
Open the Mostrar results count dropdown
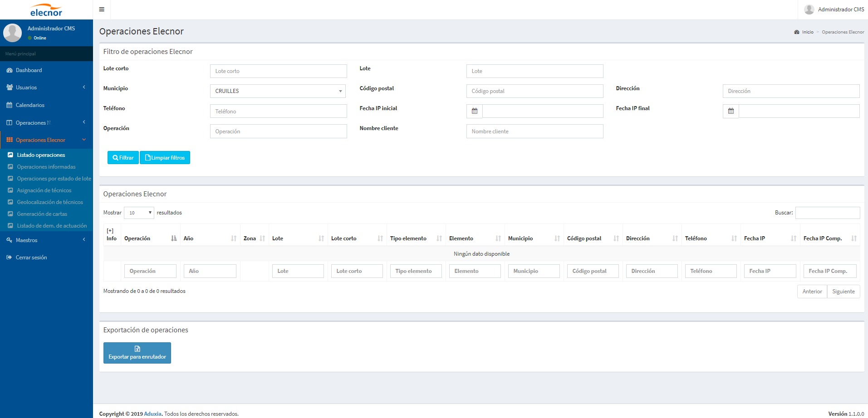[139, 213]
